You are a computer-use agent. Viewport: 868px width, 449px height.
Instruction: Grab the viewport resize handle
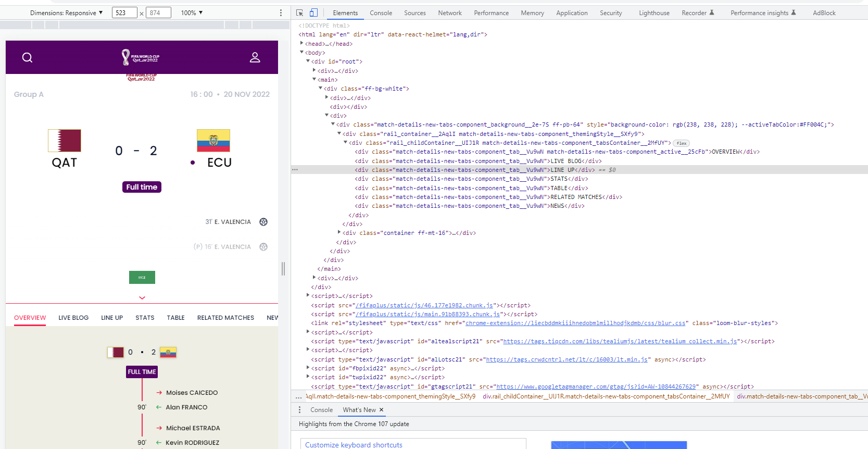point(284,269)
